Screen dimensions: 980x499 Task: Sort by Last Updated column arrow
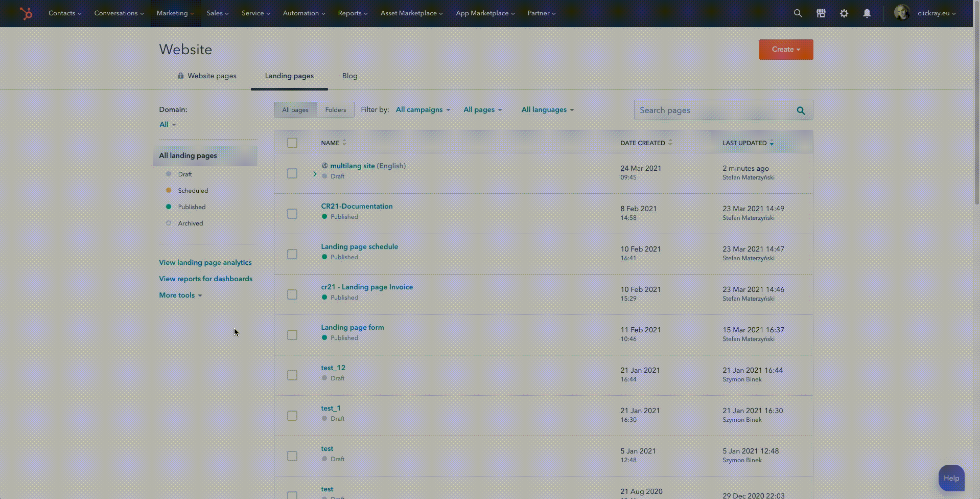[x=772, y=143]
